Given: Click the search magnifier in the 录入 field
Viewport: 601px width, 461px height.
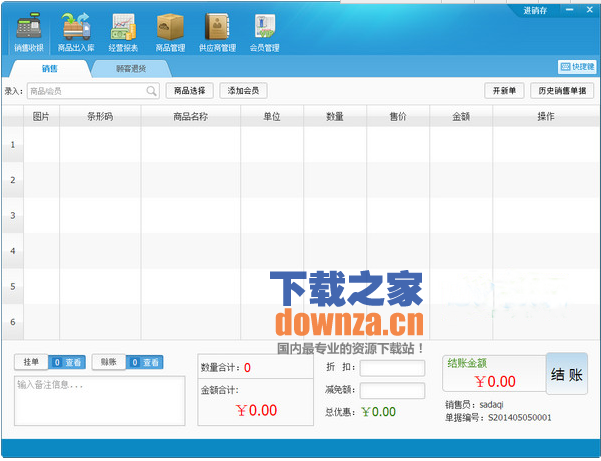Looking at the screenshot, I should point(151,91).
